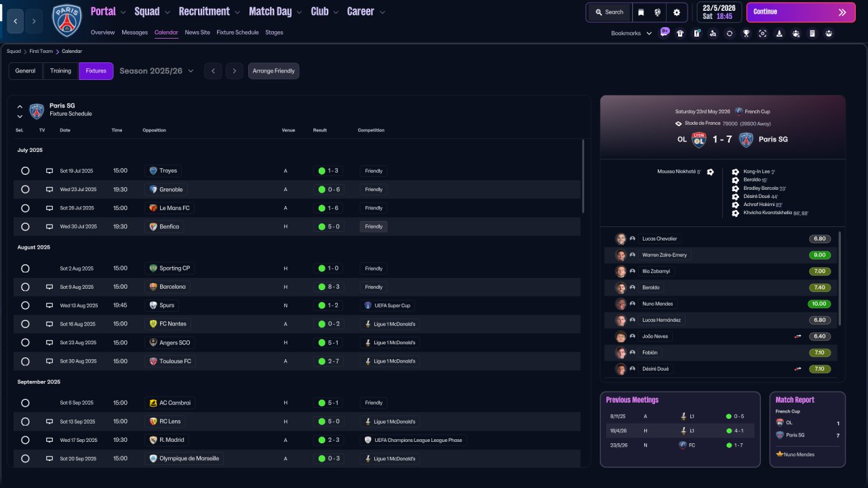Click the PSG club badge in header

point(66,20)
